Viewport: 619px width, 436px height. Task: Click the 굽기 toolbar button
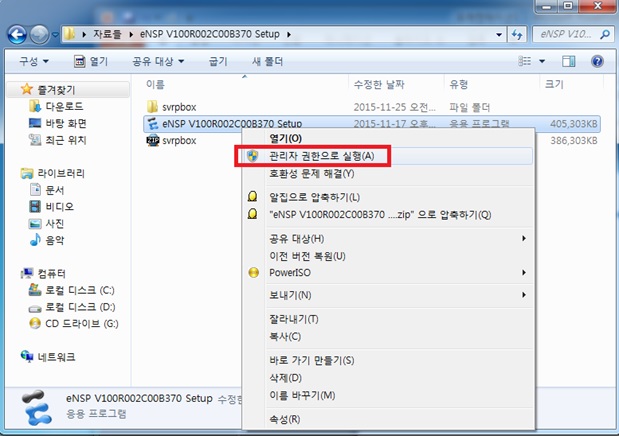click(x=218, y=61)
